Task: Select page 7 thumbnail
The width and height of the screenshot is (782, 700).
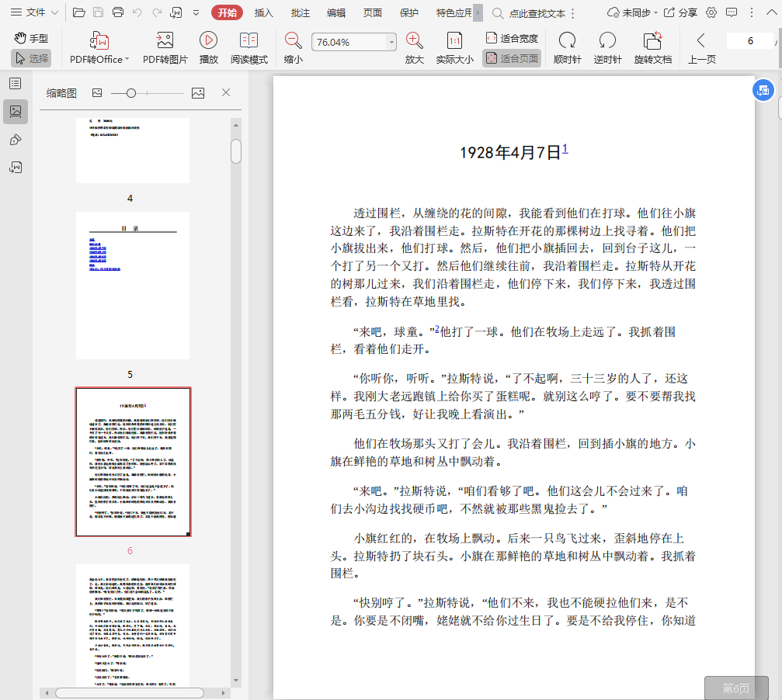Action: click(x=133, y=625)
